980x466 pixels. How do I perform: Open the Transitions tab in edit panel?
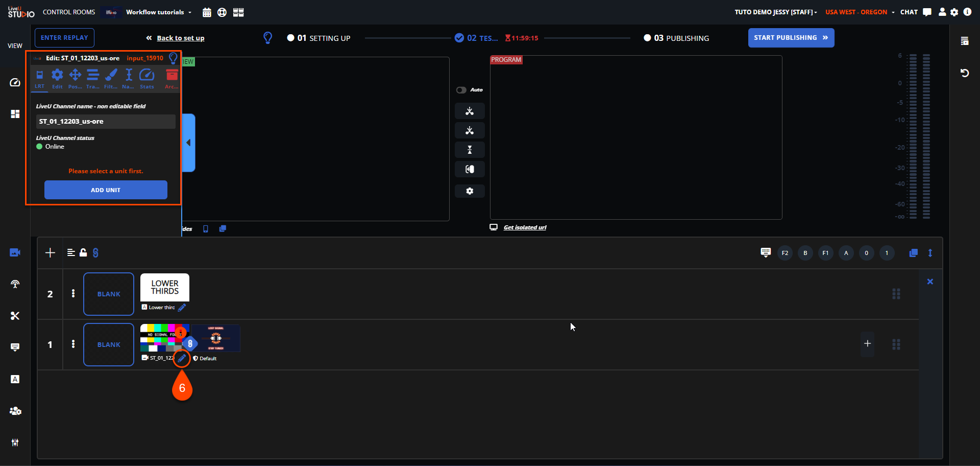pyautogui.click(x=93, y=79)
